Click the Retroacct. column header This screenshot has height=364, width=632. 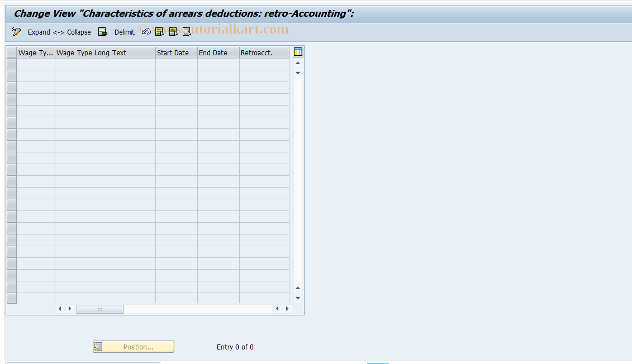pyautogui.click(x=264, y=52)
